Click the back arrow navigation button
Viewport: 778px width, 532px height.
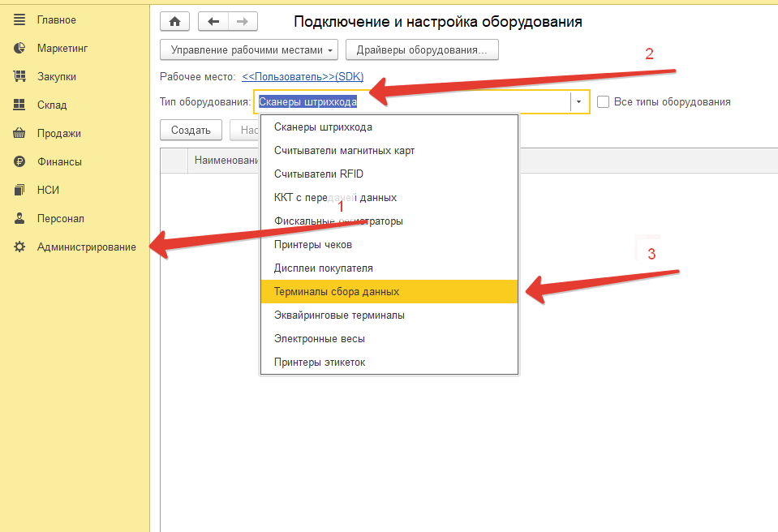tap(213, 22)
